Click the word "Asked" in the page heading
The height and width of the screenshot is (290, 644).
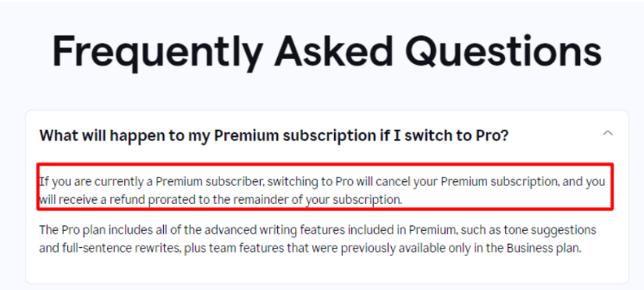[334, 52]
